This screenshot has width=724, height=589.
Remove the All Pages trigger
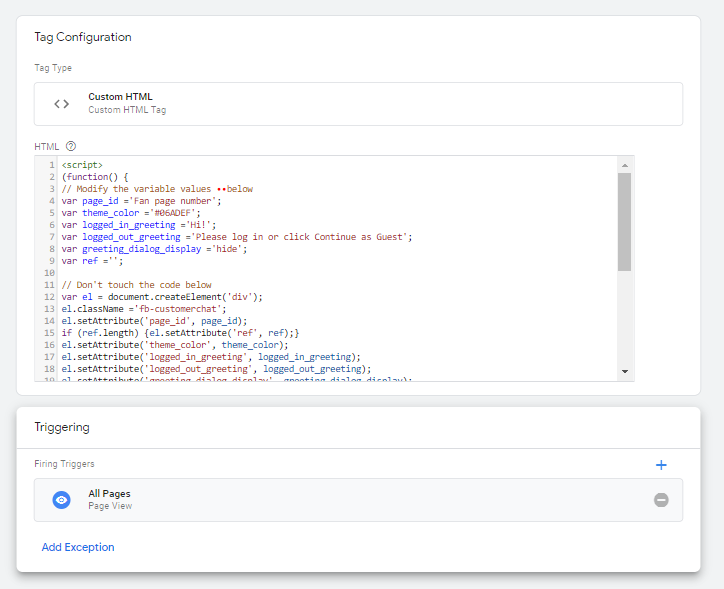tap(661, 500)
